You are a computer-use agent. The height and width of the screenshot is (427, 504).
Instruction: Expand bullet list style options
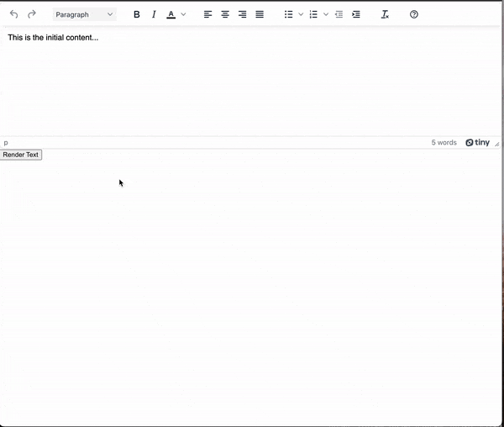tap(301, 14)
